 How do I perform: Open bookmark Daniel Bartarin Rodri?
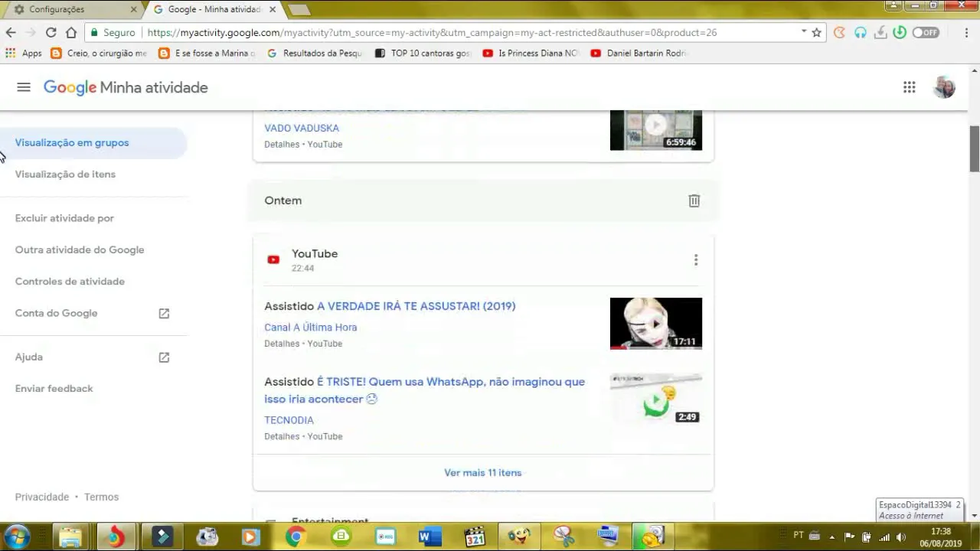point(639,54)
